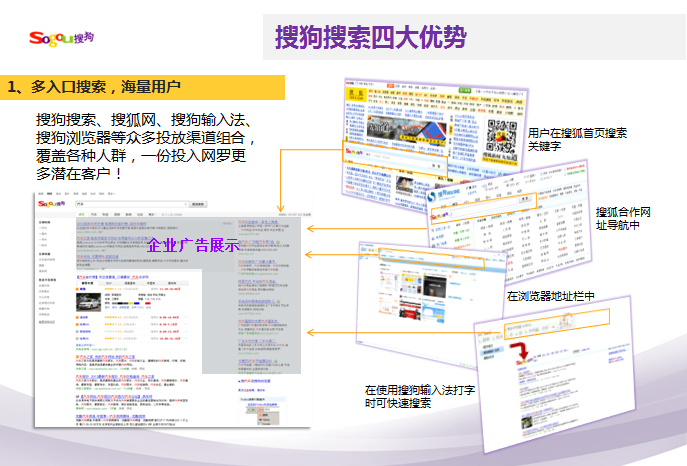This screenshot has width=687, height=466.
Task: Click the slide title 搜狗搜索四大优势
Action: (371, 37)
